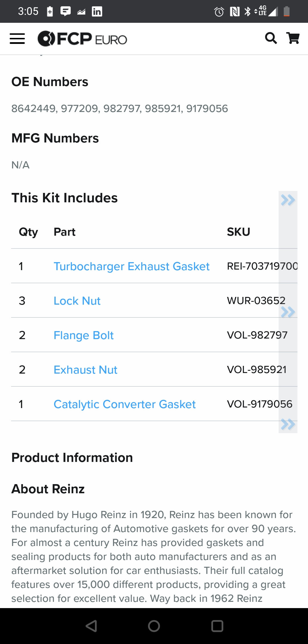The height and width of the screenshot is (644, 308).
Task: Tap the Android home button
Action: pyautogui.click(x=154, y=626)
